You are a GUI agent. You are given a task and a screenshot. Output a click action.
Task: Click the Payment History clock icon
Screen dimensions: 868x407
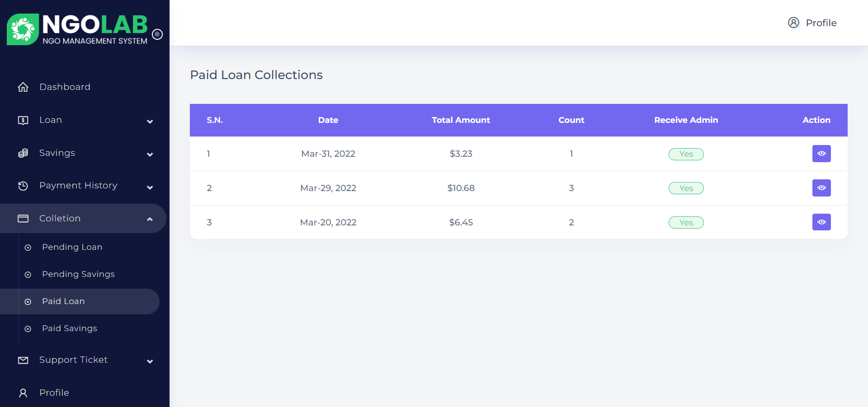(x=23, y=186)
